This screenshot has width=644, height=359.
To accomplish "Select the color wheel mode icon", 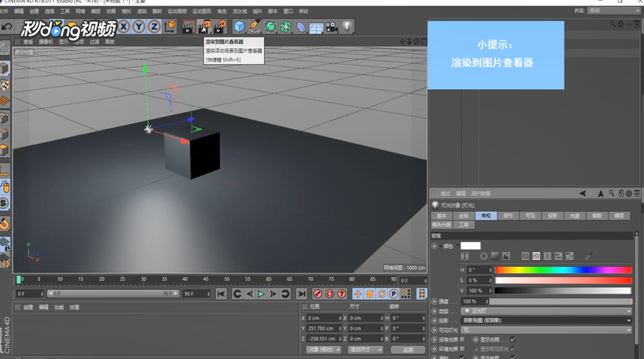I will coord(484,256).
